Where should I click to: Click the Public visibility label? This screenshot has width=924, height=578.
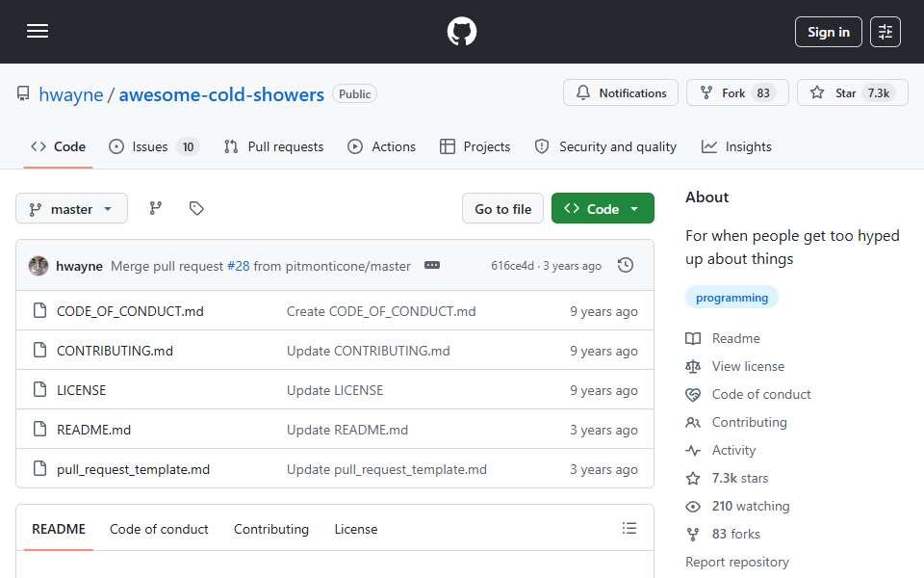(354, 93)
